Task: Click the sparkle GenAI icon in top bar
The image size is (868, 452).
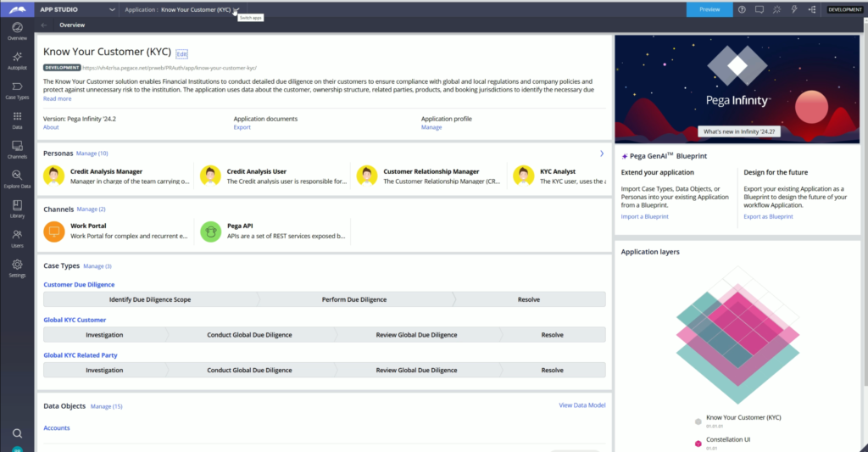Action: coord(776,9)
